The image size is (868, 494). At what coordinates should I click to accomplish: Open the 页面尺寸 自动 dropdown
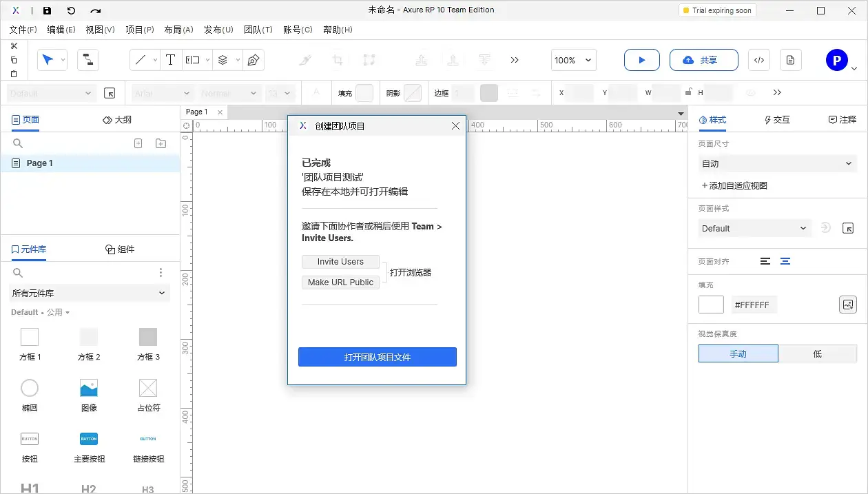(777, 163)
